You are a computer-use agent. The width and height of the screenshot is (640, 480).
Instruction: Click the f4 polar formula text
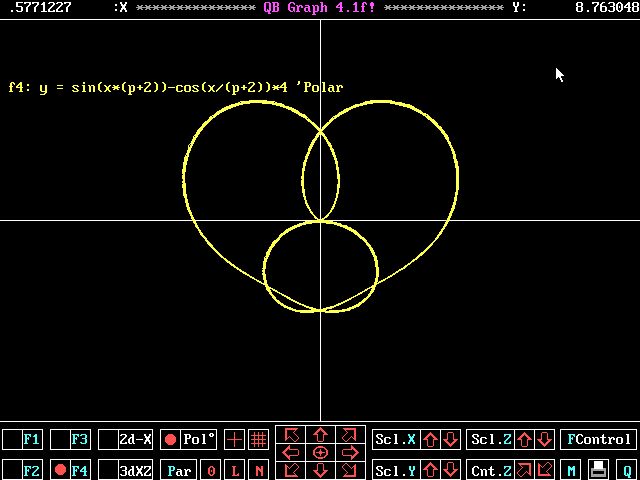(x=176, y=87)
